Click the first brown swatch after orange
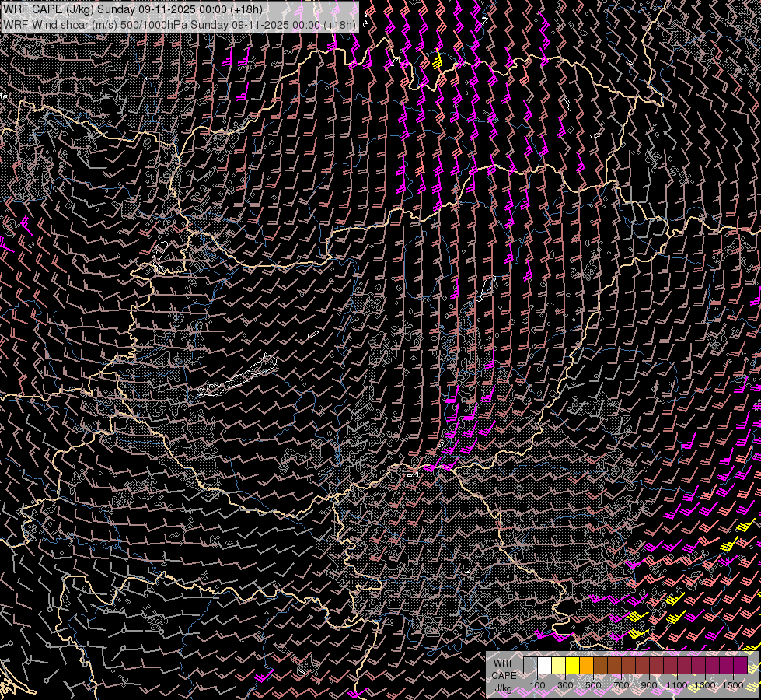761x700 pixels. 600,666
